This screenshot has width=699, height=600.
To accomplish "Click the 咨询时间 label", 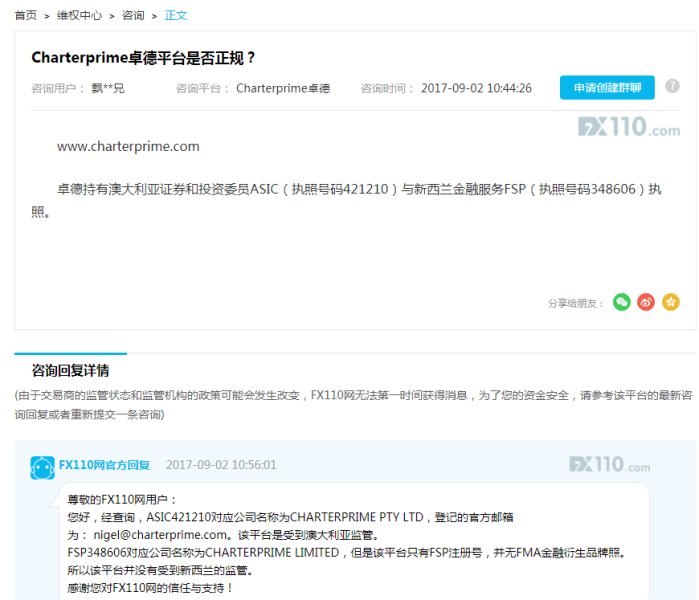I will pyautogui.click(x=387, y=88).
